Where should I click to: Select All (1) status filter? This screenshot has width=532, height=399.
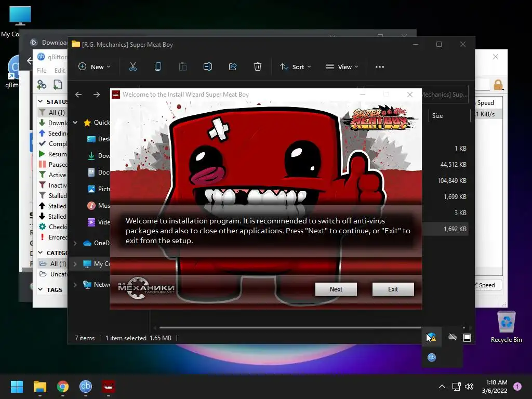(52, 112)
